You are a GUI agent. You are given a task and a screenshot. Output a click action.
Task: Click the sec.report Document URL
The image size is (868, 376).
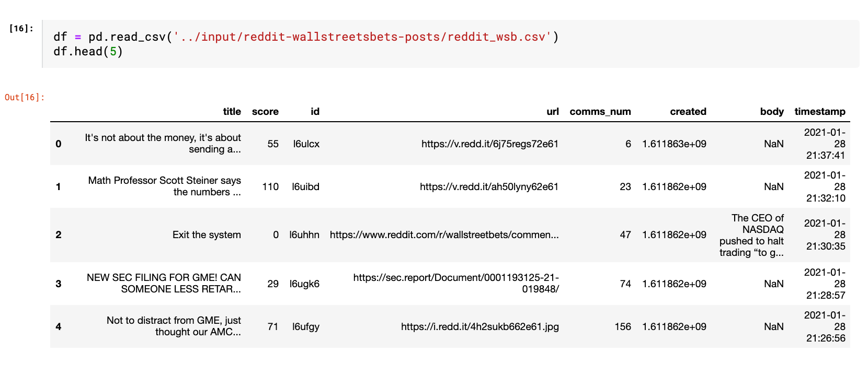456,283
